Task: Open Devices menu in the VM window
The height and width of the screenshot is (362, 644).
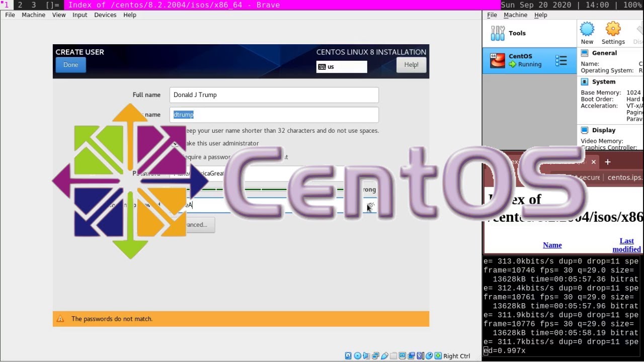Action: pyautogui.click(x=105, y=15)
